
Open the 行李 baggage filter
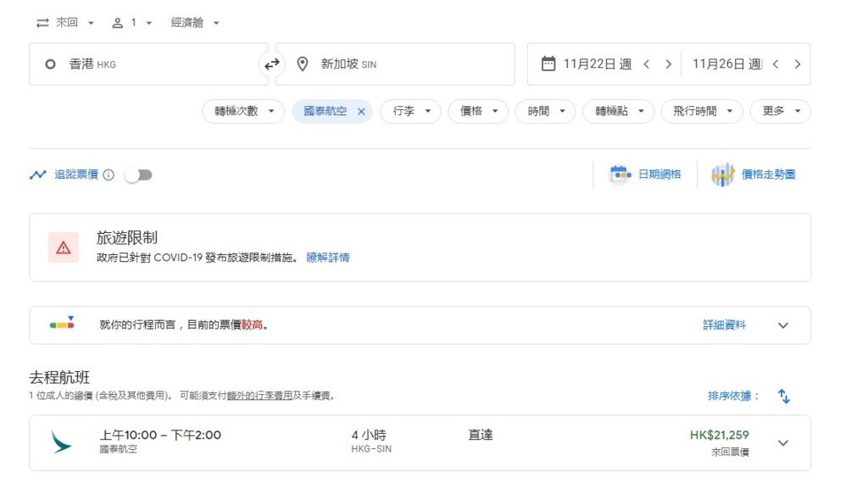(x=410, y=111)
